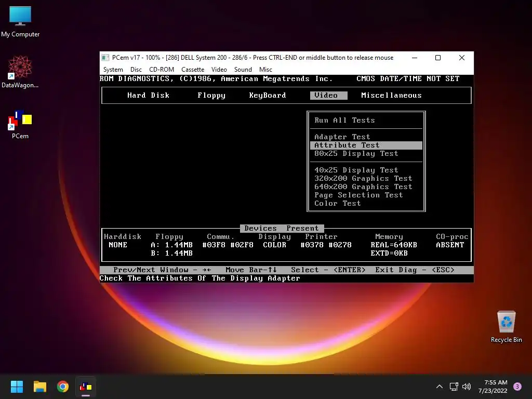Click the B: 1.44MB floppy entry
Viewport: 532px width, 399px height.
pyautogui.click(x=171, y=253)
